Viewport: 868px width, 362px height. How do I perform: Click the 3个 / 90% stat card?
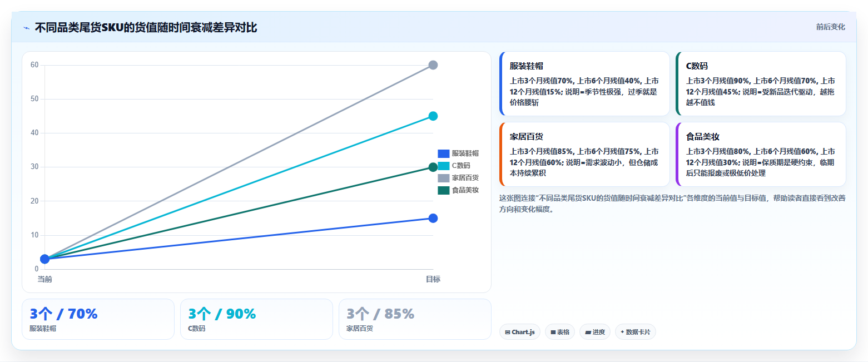(x=256, y=319)
